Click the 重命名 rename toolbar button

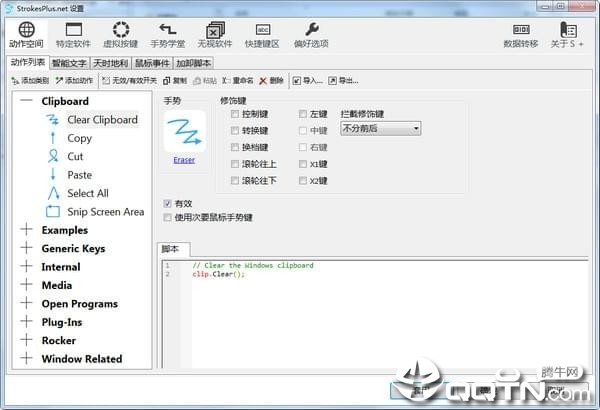click(x=238, y=80)
